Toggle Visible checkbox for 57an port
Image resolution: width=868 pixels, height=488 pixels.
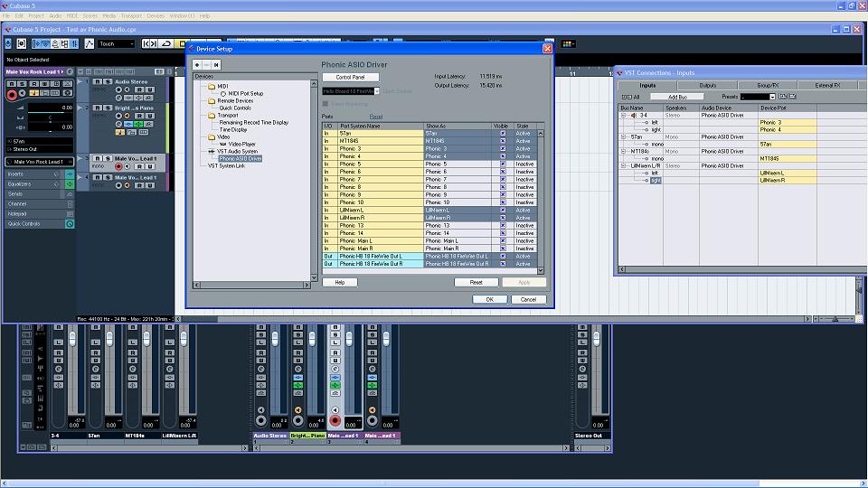(503, 134)
